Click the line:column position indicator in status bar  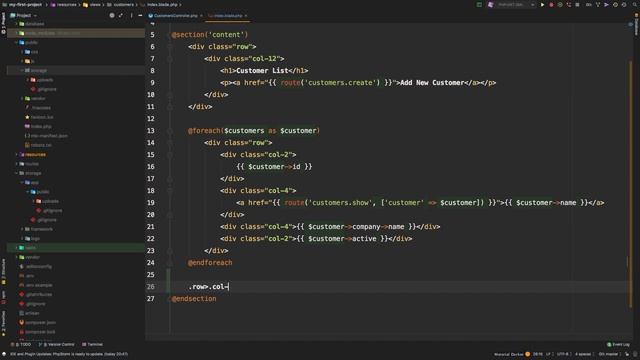[x=538, y=354]
